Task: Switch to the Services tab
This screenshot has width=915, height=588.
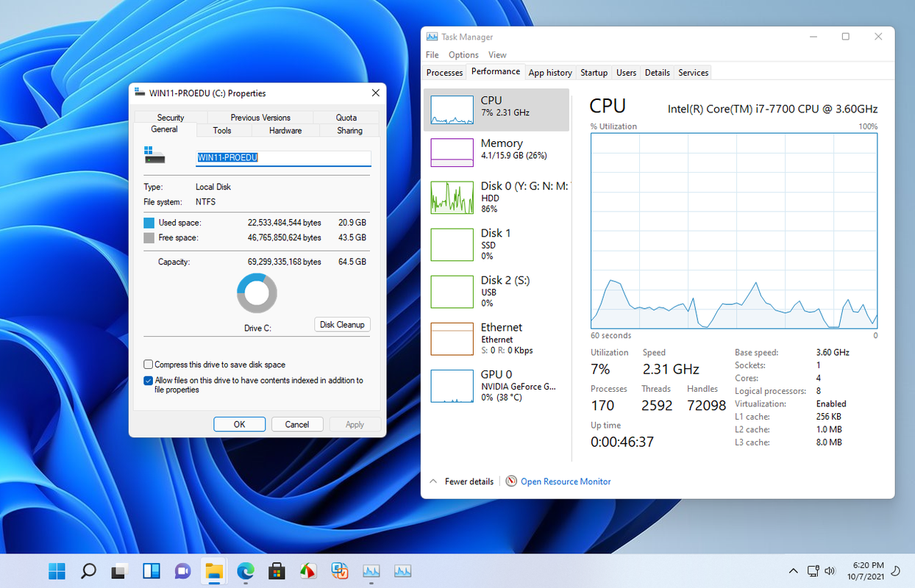Action: (x=693, y=73)
